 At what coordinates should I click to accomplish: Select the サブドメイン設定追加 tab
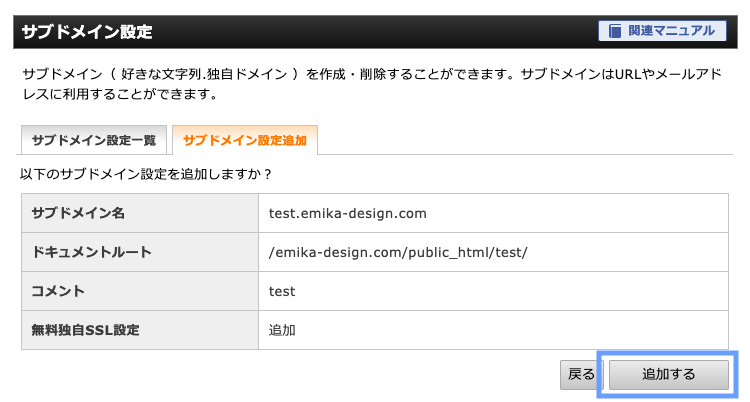click(245, 140)
